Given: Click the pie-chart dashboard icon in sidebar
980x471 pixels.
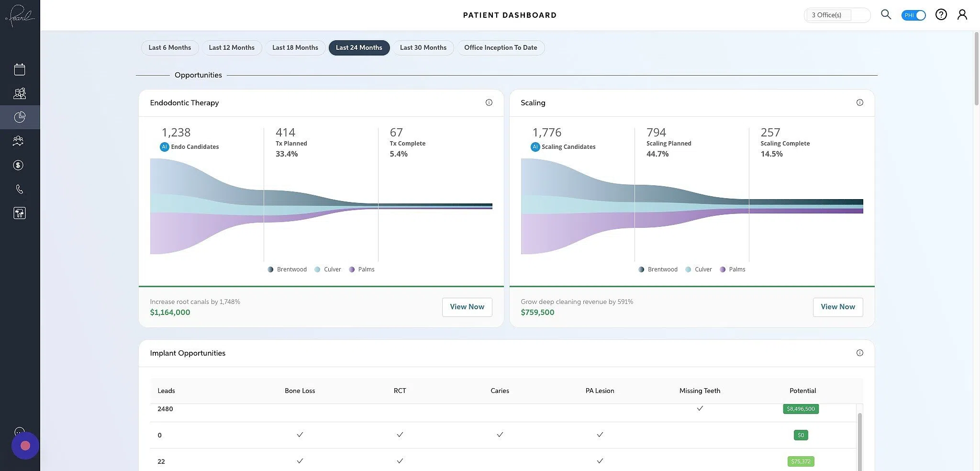Looking at the screenshot, I should (x=20, y=117).
